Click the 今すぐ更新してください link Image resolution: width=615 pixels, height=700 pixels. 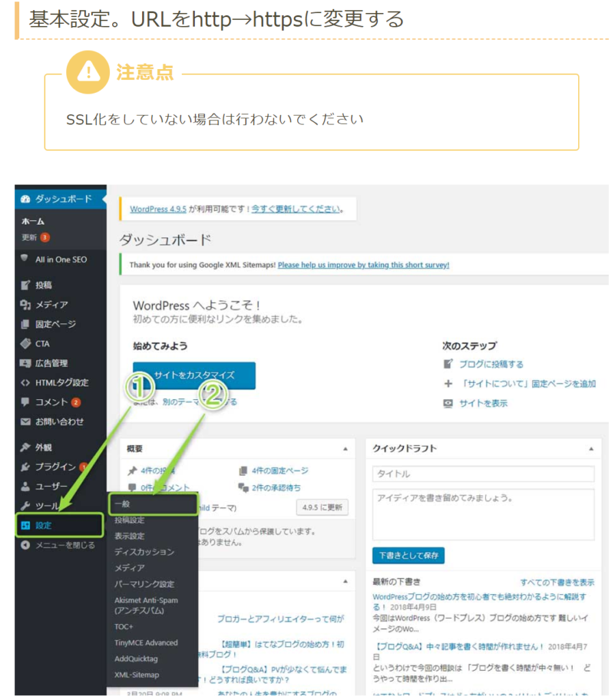[296, 209]
